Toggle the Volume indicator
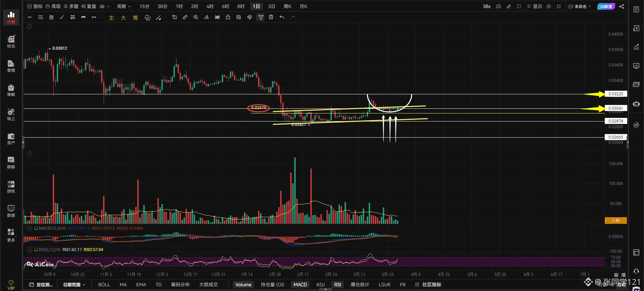Screen dimensions: 644x291 point(243,285)
